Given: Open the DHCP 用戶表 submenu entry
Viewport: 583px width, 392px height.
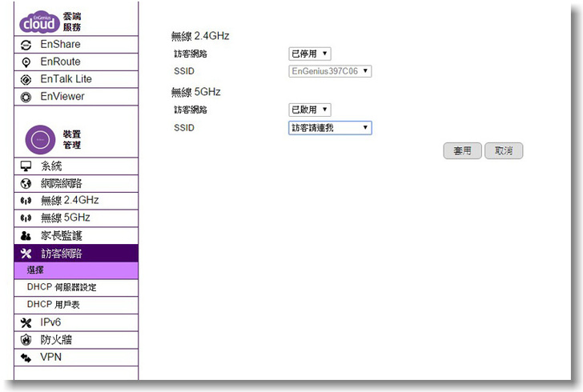Looking at the screenshot, I should pyautogui.click(x=54, y=305).
